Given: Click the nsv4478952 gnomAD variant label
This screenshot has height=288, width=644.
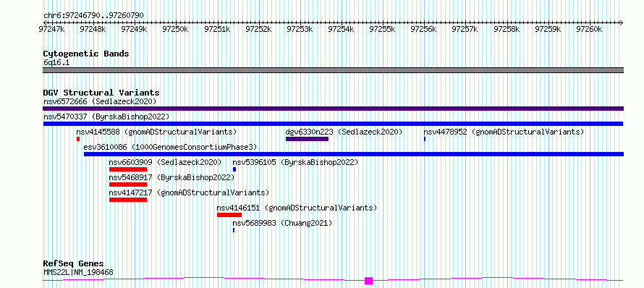Looking at the screenshot, I should pos(504,132).
